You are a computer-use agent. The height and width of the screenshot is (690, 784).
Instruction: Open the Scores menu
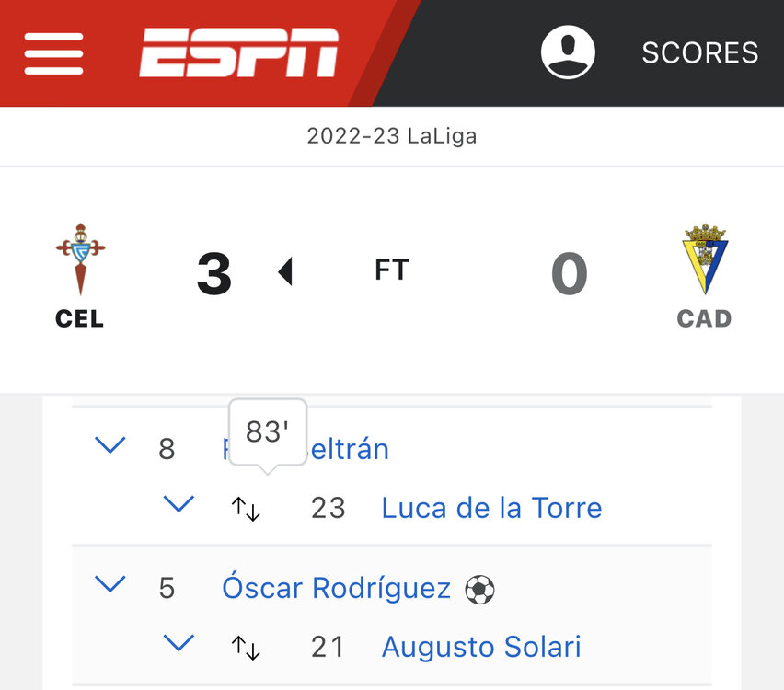click(x=699, y=52)
